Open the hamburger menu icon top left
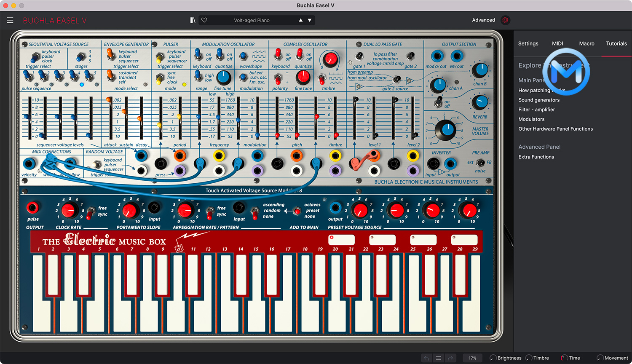The width and height of the screenshot is (632, 364). coord(10,20)
